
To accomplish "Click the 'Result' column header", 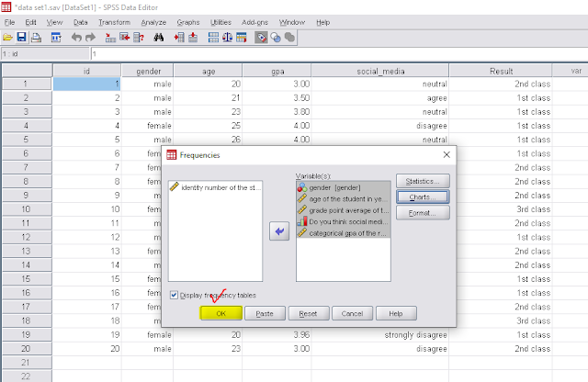I will pyautogui.click(x=501, y=71).
